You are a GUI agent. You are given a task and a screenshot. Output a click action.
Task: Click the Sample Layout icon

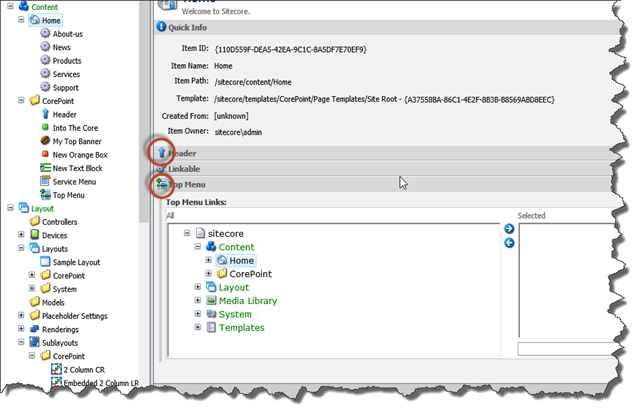pyautogui.click(x=45, y=262)
